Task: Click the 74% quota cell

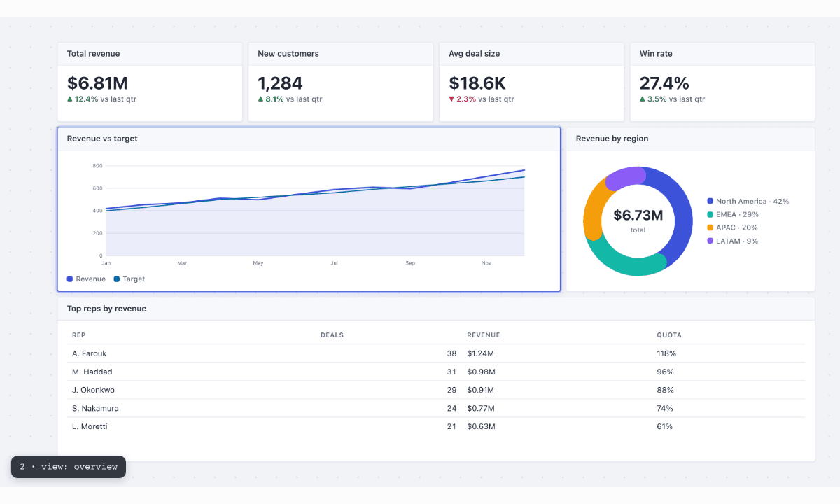Action: pos(665,408)
